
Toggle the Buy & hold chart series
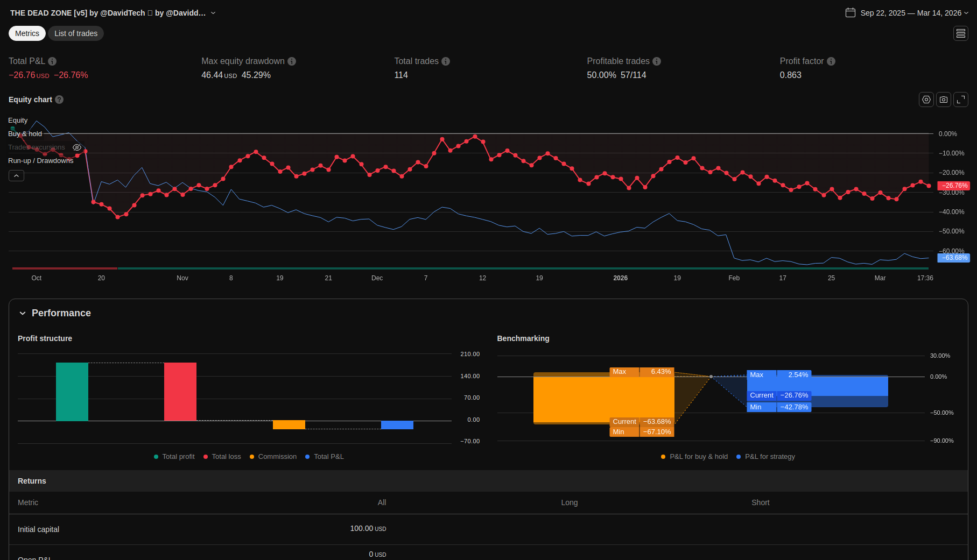click(25, 134)
